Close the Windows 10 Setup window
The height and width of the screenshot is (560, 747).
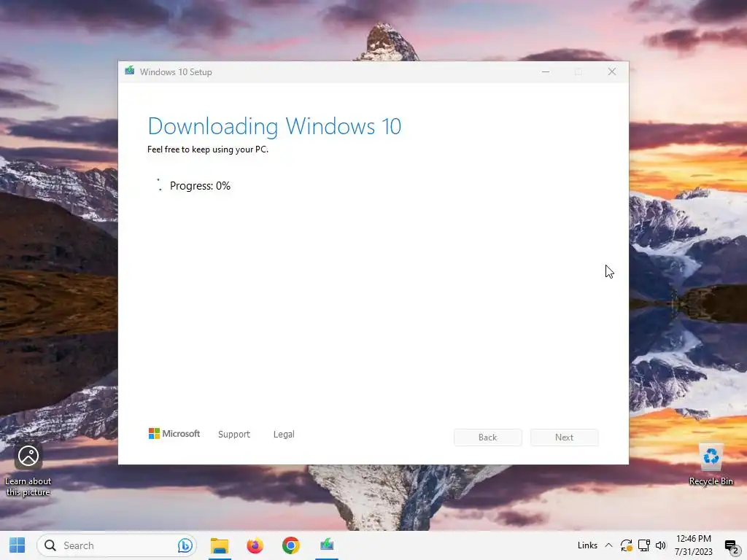point(612,72)
